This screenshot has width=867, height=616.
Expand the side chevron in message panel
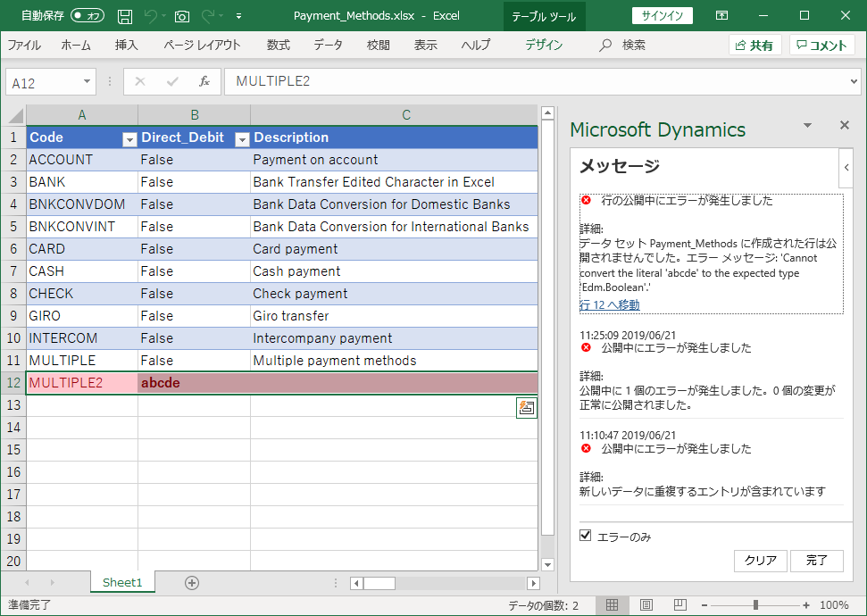(846, 167)
